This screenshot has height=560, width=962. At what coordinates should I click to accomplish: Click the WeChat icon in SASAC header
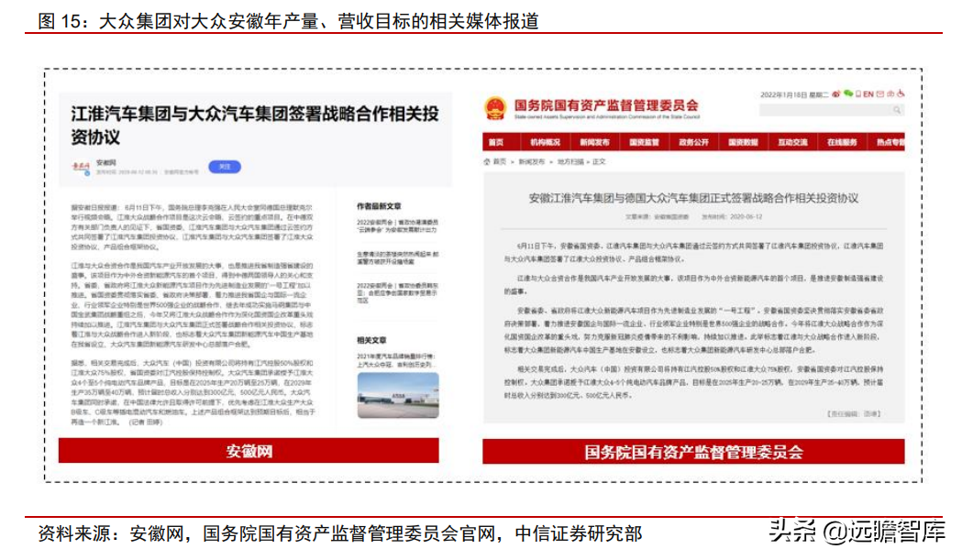tap(848, 93)
